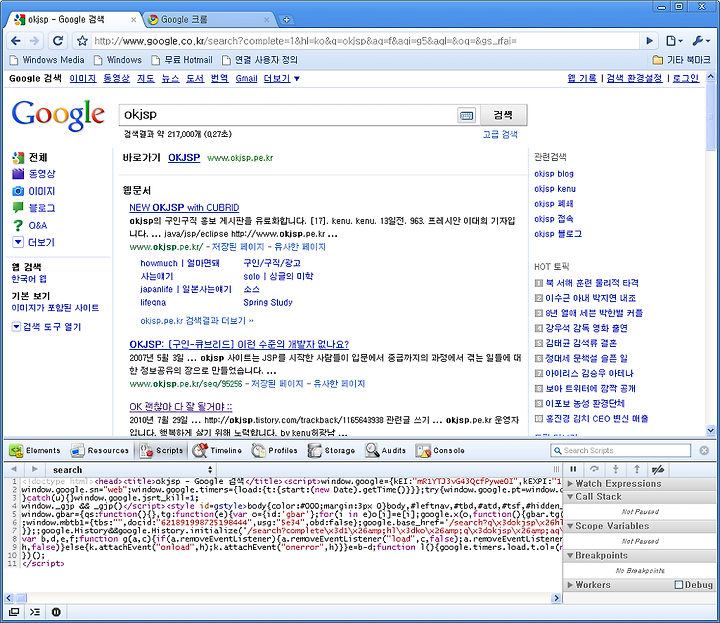Open the Windows Media bookmark
Screen dimensions: 720x623
click(47, 60)
